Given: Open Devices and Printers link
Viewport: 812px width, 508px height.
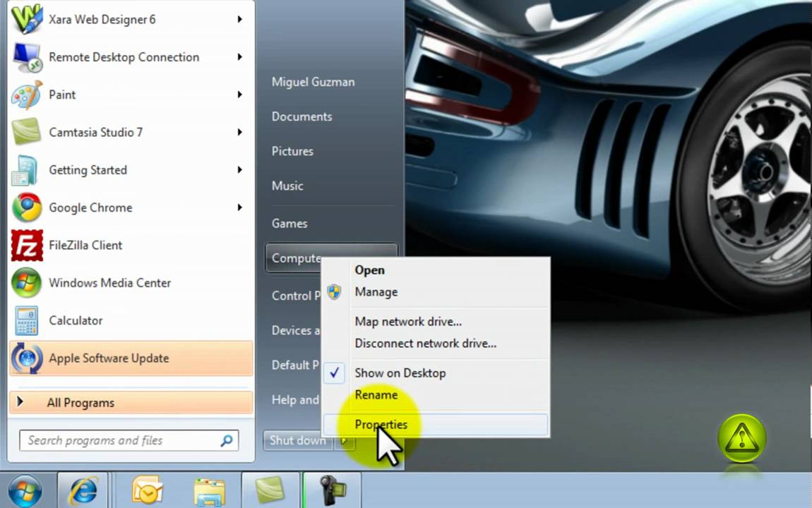Looking at the screenshot, I should [296, 331].
